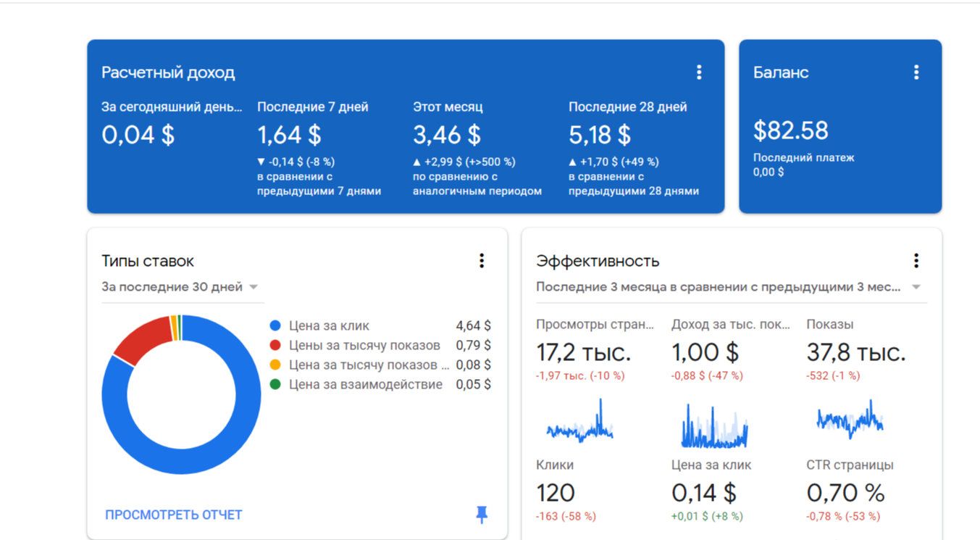Expand the 'За последние 30 дней' period dropdown

click(180, 287)
